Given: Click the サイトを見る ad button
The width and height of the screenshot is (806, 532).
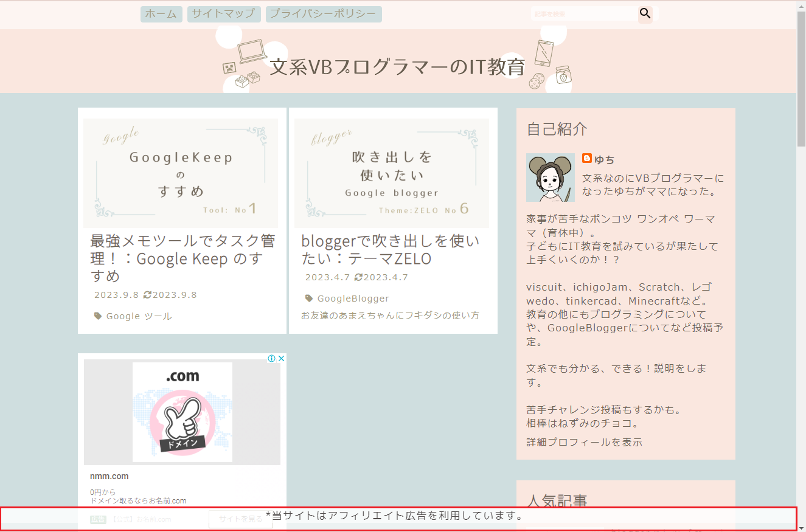Looking at the screenshot, I should pos(241,519).
